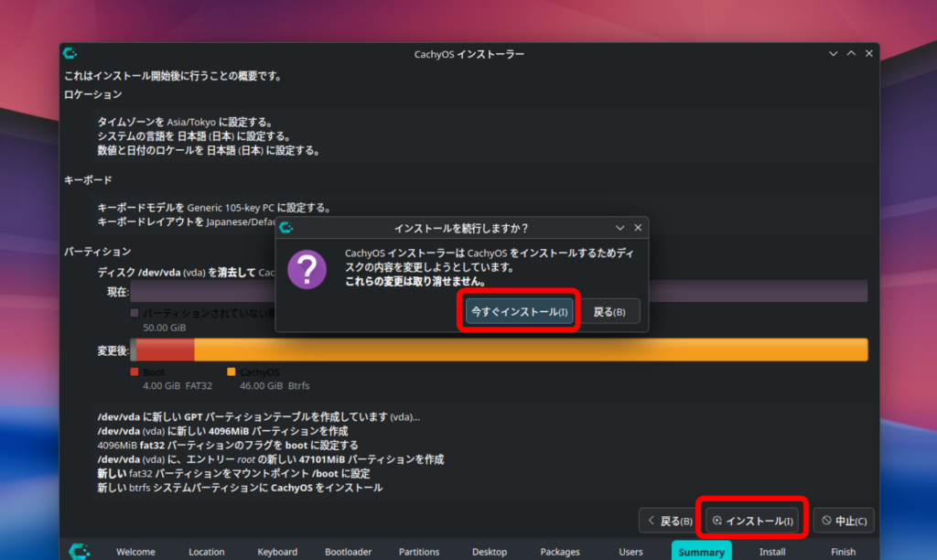Click the red Boot partition bar segment
Image resolution: width=937 pixels, height=560 pixels.
(165, 350)
